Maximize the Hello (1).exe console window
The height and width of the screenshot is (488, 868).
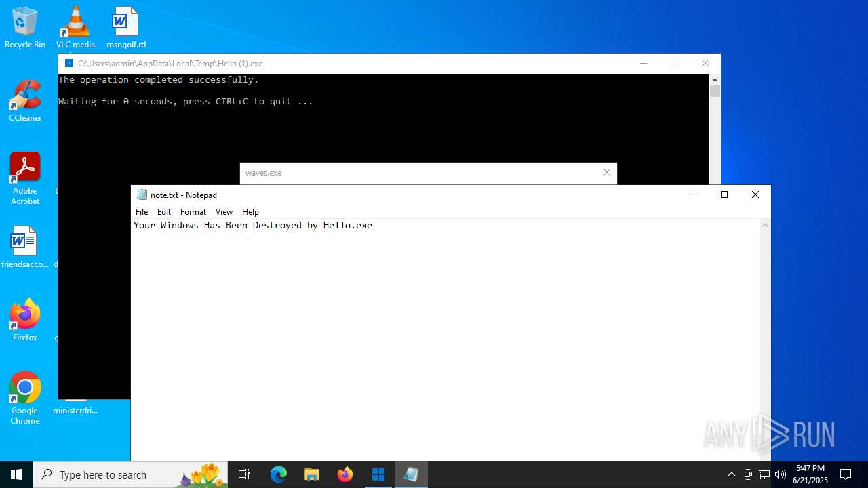674,63
